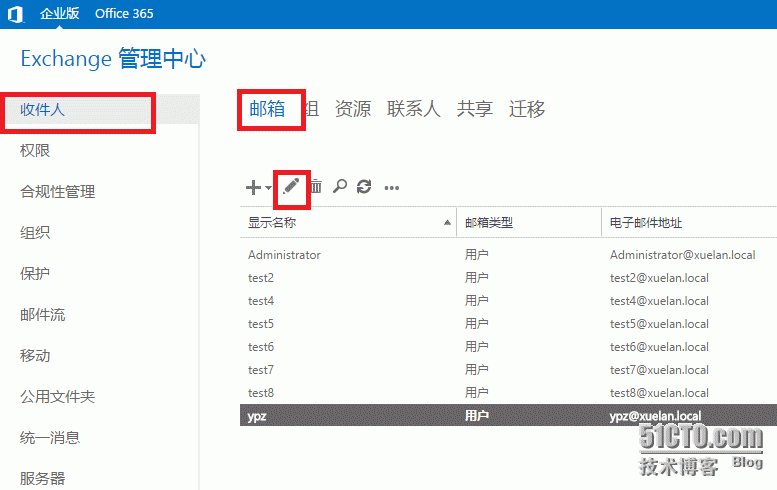The image size is (777, 490).
Task: Switch to the 资源 tab
Action: click(353, 109)
